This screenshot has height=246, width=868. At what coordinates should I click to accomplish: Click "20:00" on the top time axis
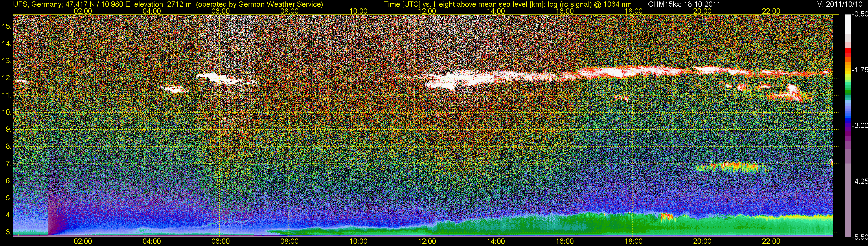tap(702, 11)
